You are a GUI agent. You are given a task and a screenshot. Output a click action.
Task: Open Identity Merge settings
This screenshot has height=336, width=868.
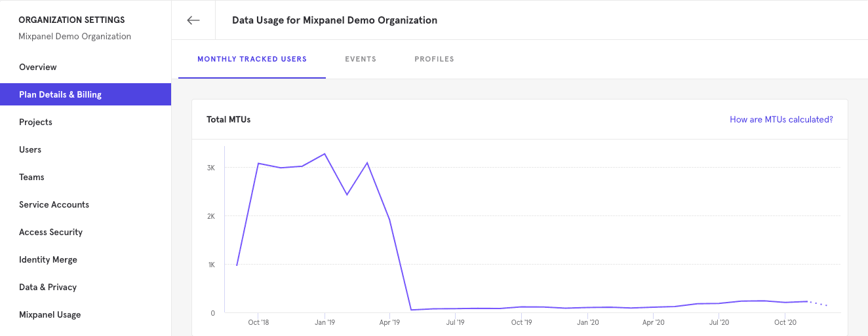point(48,259)
